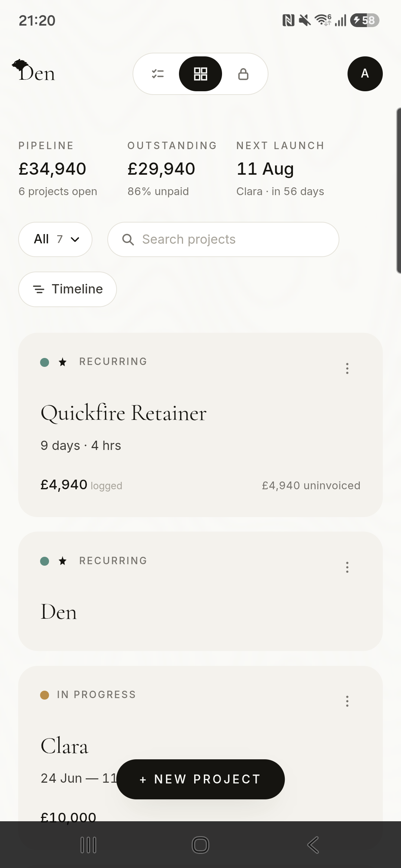Focus the Search projects field
Screen dimensions: 401x868
pos(223,239)
